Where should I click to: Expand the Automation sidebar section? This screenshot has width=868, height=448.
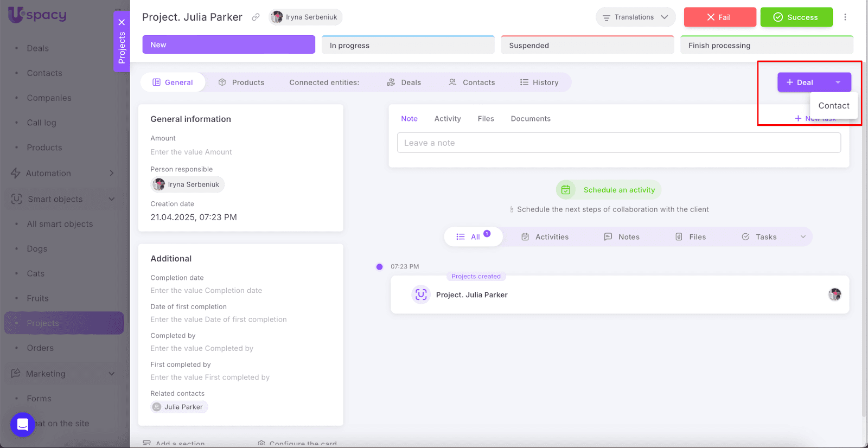[x=112, y=174]
